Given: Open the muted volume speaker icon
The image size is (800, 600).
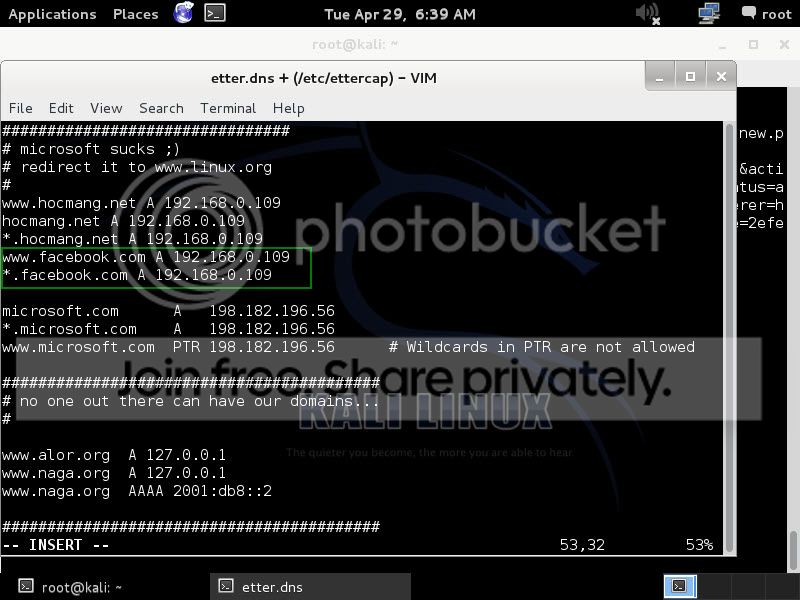Looking at the screenshot, I should pos(648,13).
